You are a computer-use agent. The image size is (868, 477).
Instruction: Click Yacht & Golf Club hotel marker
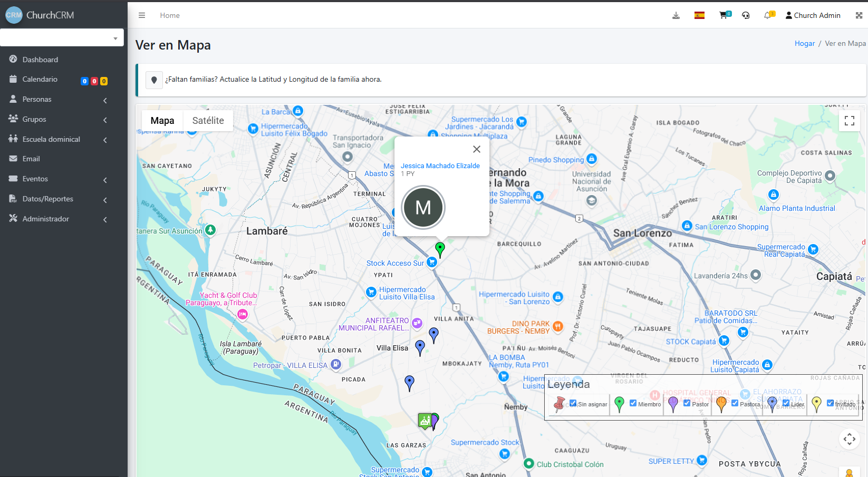pos(242,315)
